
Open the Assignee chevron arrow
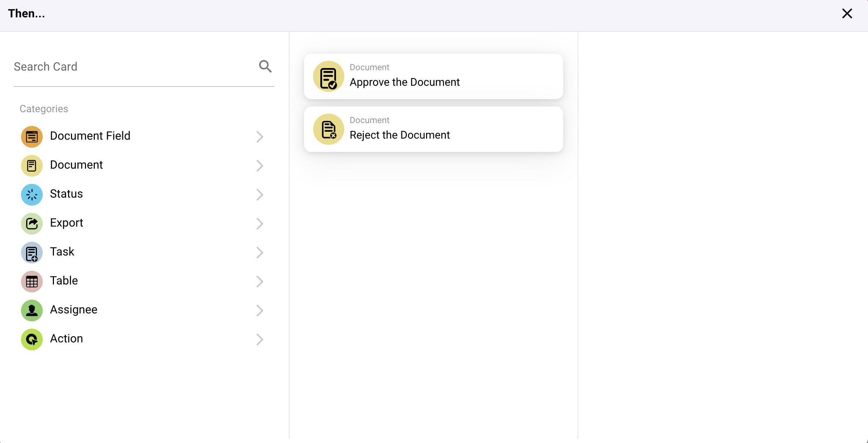pyautogui.click(x=260, y=311)
